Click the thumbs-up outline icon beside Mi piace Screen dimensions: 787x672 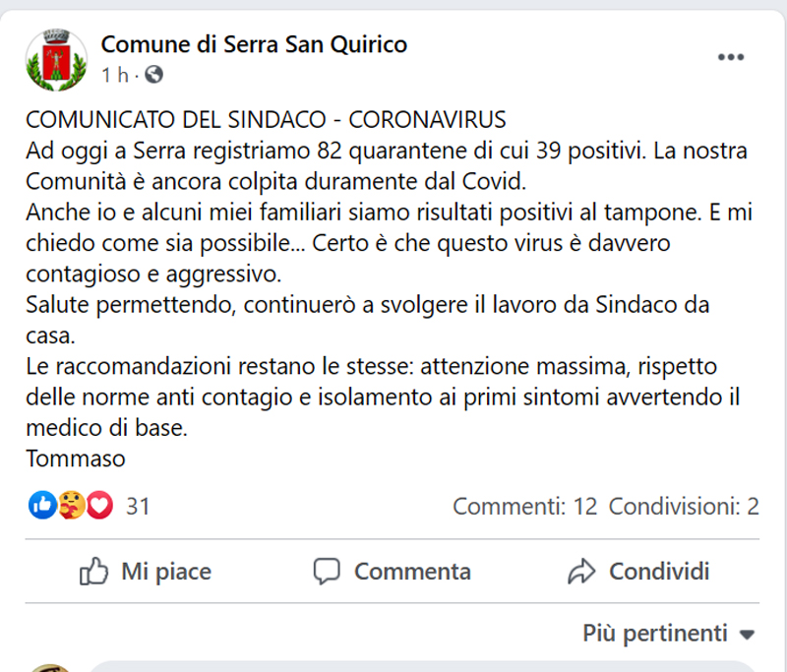(93, 571)
